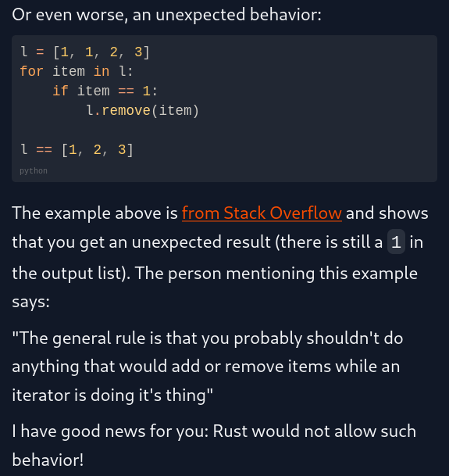The width and height of the screenshot is (449, 476).
Task: Click the "if" keyword in the code
Action: click(60, 91)
